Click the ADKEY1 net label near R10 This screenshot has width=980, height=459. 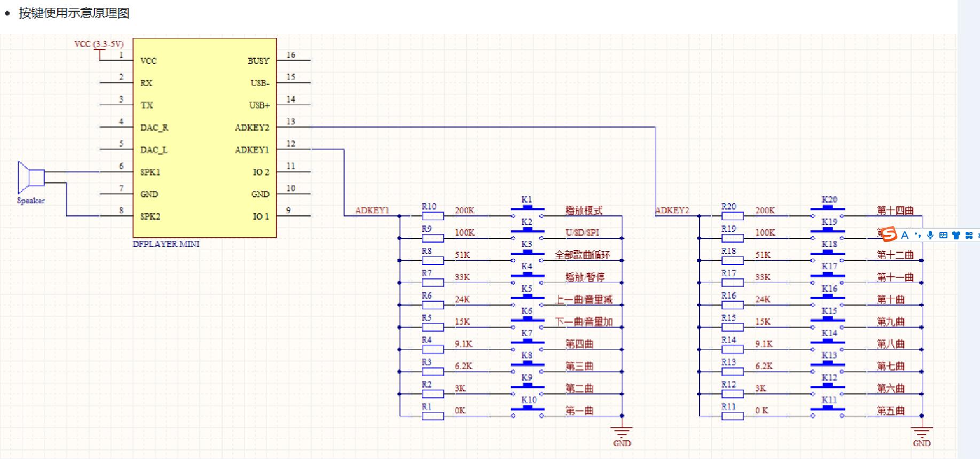[372, 210]
